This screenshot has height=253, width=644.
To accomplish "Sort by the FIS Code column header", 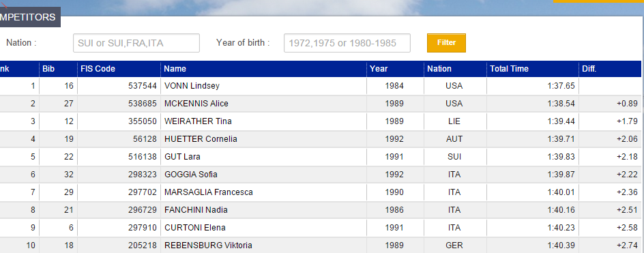I will (x=98, y=69).
